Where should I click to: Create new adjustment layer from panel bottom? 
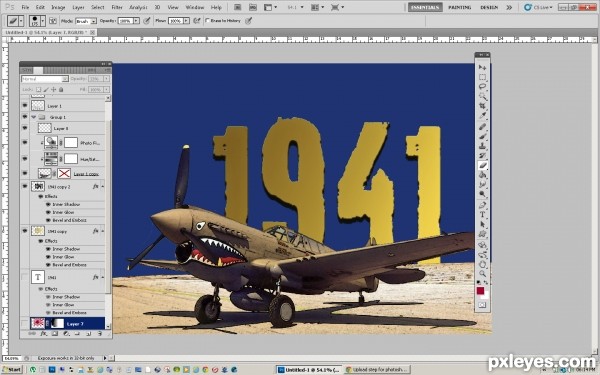(x=66, y=334)
